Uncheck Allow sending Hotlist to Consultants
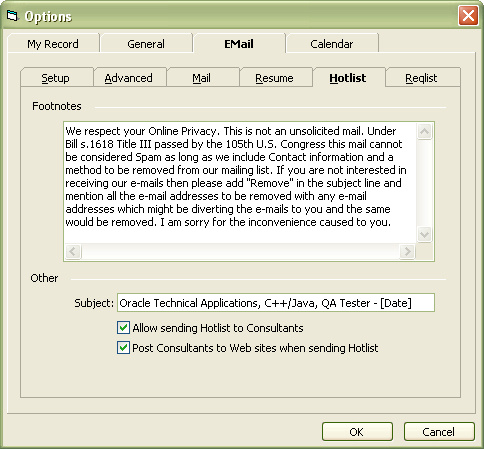The width and height of the screenshot is (484, 449). click(x=123, y=328)
